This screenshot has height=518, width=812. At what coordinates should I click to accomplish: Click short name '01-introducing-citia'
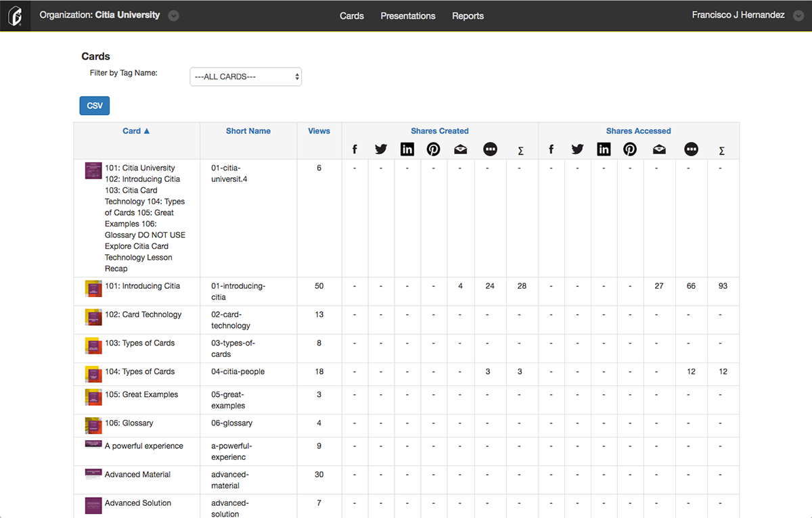click(x=238, y=291)
